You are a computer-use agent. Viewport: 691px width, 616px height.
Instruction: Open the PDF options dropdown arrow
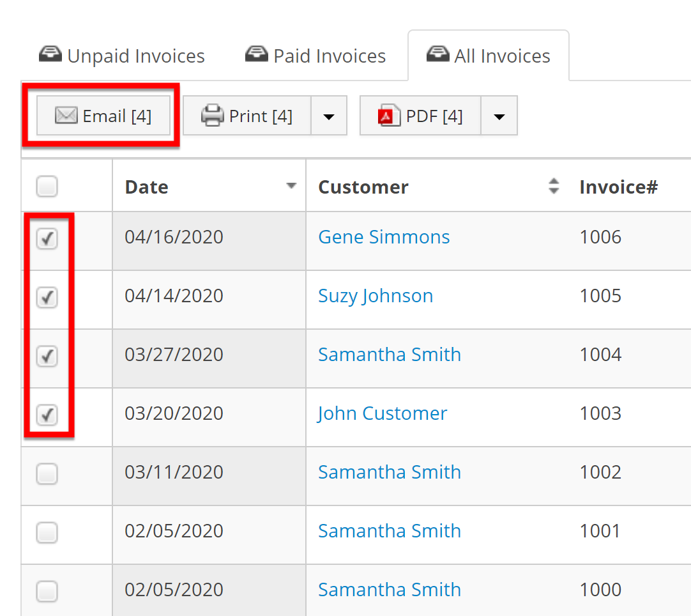[x=499, y=116]
